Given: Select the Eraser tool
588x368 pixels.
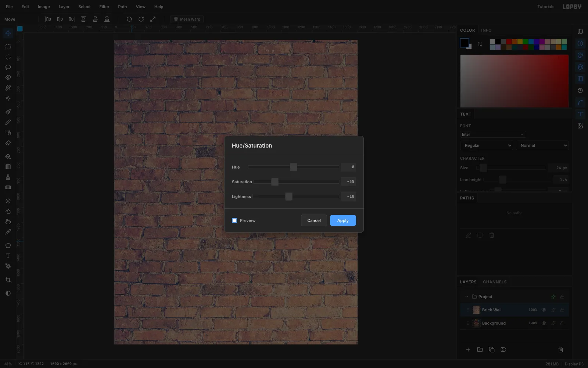Looking at the screenshot, I should (8, 143).
